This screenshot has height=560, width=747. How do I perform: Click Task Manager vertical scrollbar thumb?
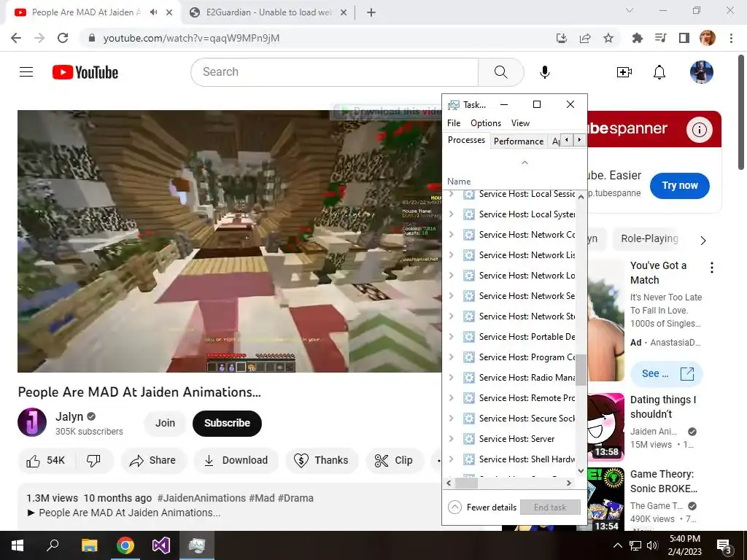(581, 370)
